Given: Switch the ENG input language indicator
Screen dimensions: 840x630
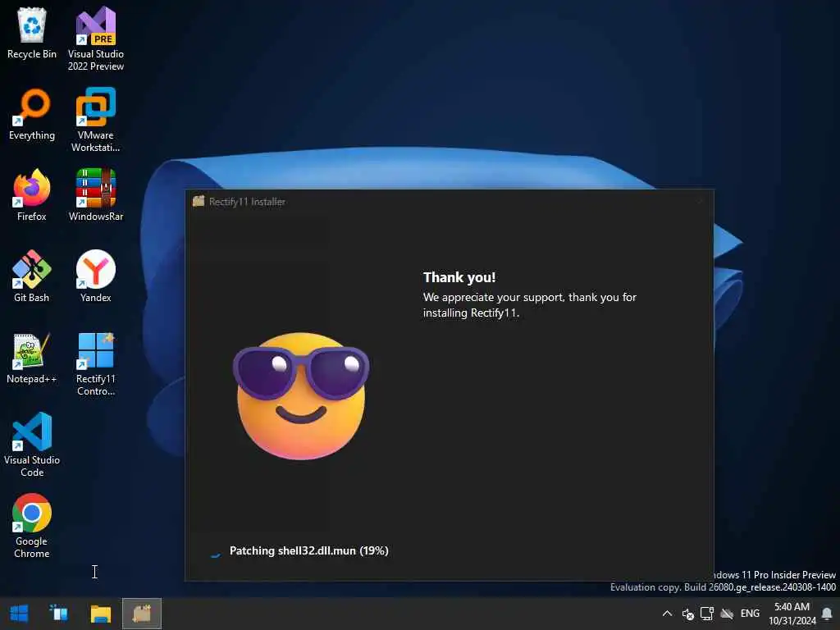Looking at the screenshot, I should tap(750, 614).
